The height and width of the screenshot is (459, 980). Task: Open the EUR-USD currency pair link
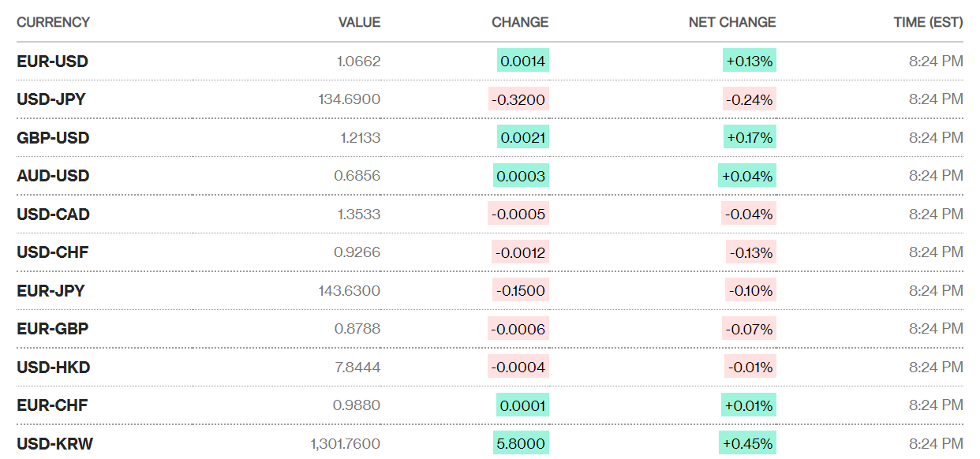point(52,62)
